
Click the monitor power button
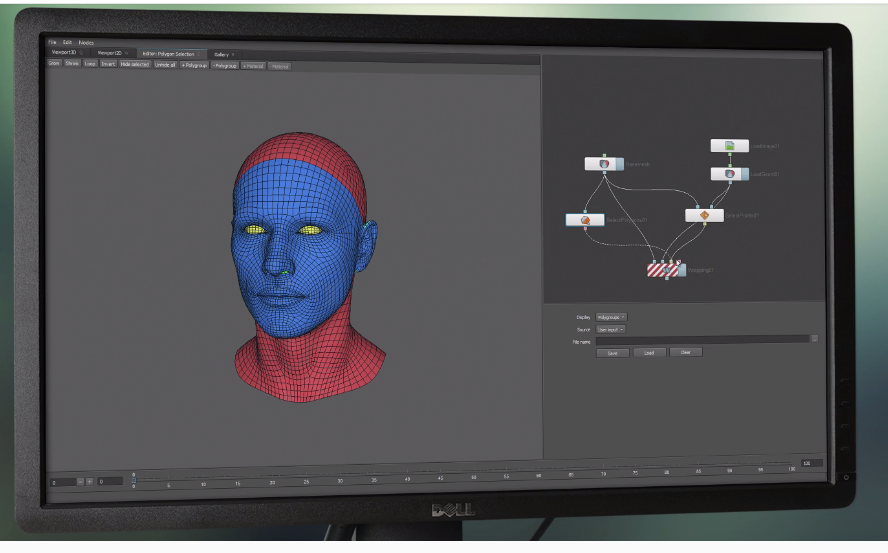tap(846, 478)
